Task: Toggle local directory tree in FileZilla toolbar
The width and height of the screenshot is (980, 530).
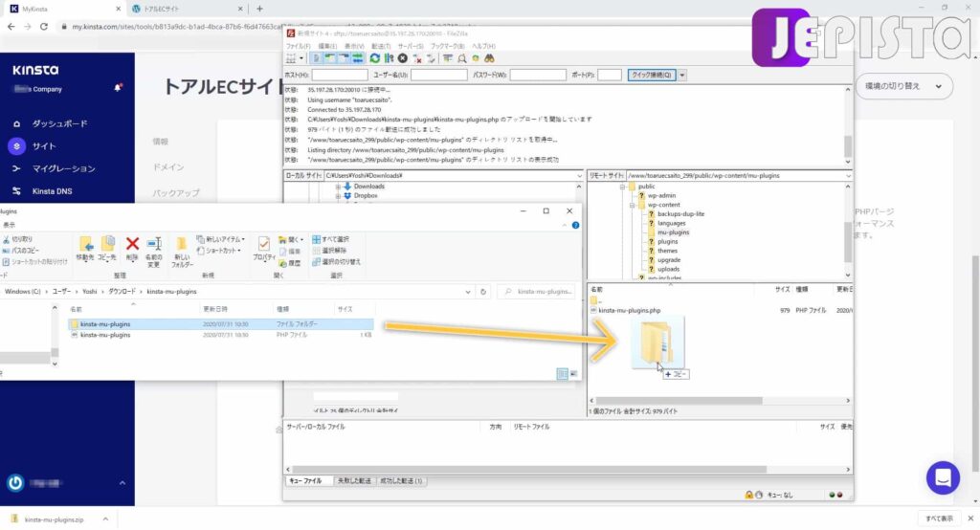Action: [329, 58]
